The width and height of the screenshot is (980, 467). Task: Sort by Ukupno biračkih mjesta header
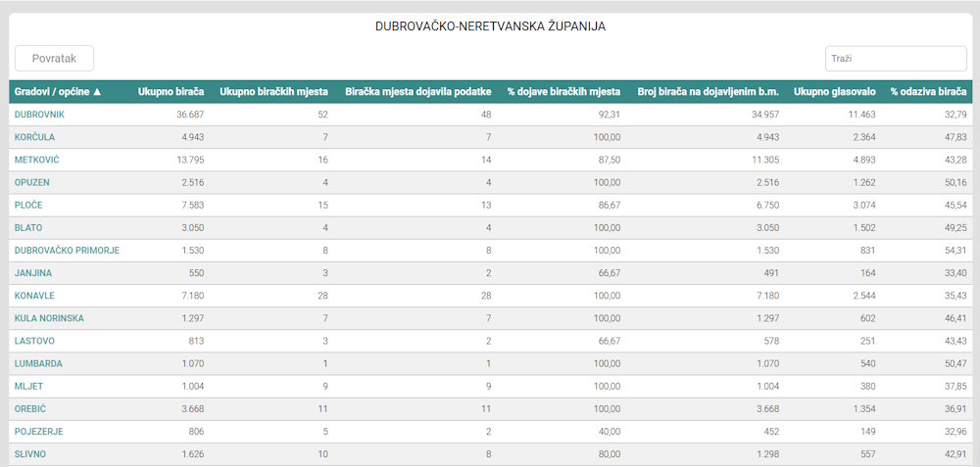pos(273,92)
